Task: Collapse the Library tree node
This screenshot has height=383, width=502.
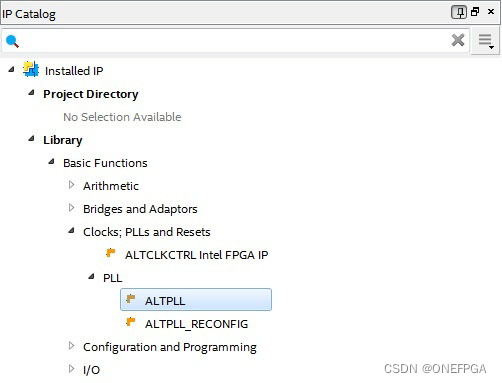Action: [x=31, y=138]
